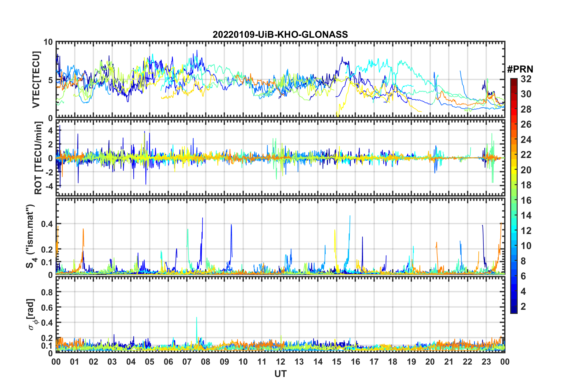Click the 26 label on PRN colorbar

point(526,124)
